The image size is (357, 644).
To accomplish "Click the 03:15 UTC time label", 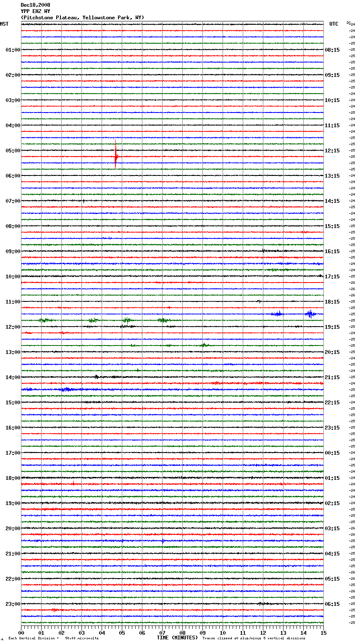I will click(x=332, y=529).
